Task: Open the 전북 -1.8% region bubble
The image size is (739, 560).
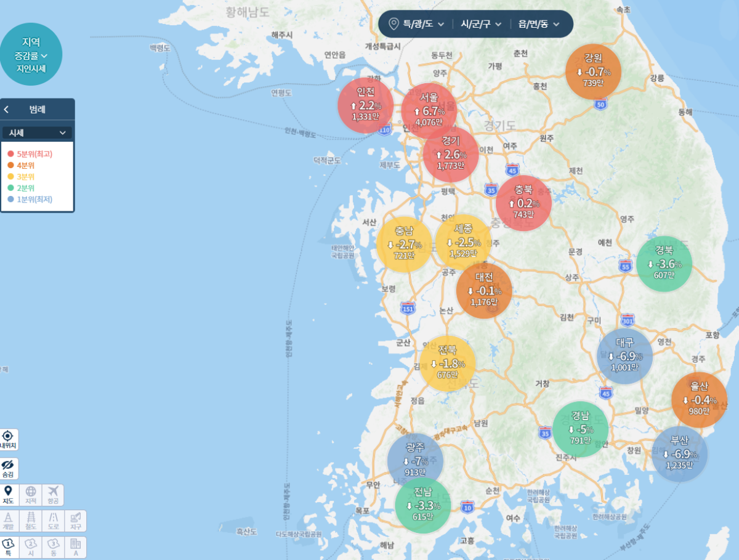Action: pyautogui.click(x=447, y=363)
